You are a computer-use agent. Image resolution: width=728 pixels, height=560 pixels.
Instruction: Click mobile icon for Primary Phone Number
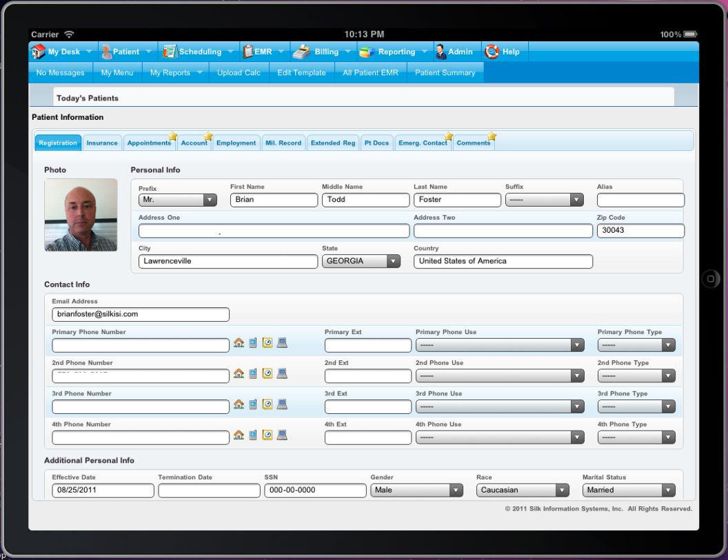[x=252, y=343]
